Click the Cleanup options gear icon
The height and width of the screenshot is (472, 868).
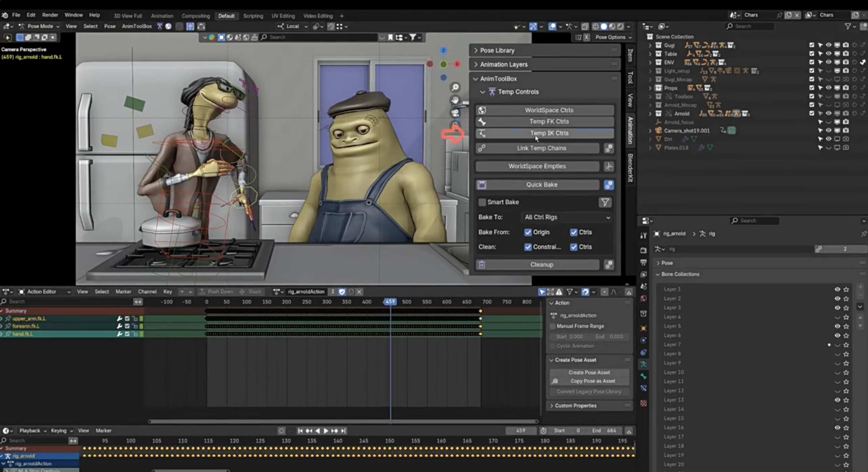(609, 264)
